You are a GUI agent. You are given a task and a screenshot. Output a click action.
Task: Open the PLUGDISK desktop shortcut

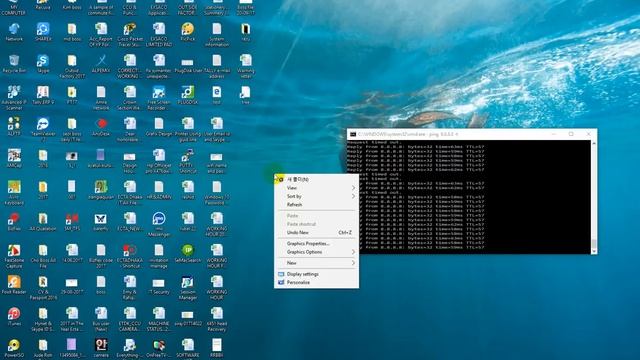click(188, 95)
